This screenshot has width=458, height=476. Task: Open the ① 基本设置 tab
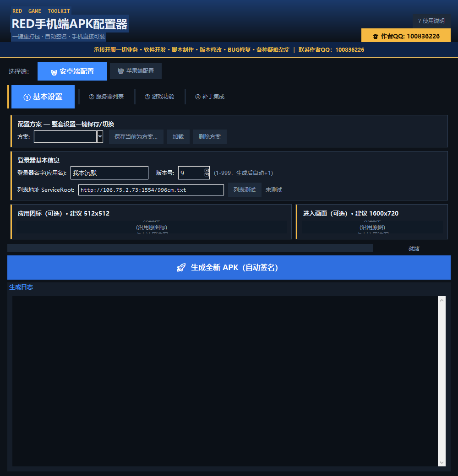(x=43, y=97)
